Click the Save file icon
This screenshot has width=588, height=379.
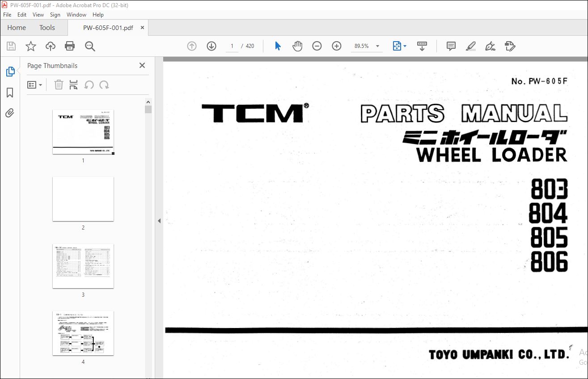[x=11, y=46]
